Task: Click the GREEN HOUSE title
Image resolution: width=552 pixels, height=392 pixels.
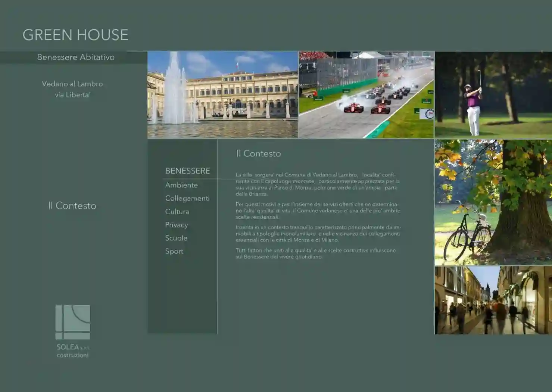Action: (75, 35)
